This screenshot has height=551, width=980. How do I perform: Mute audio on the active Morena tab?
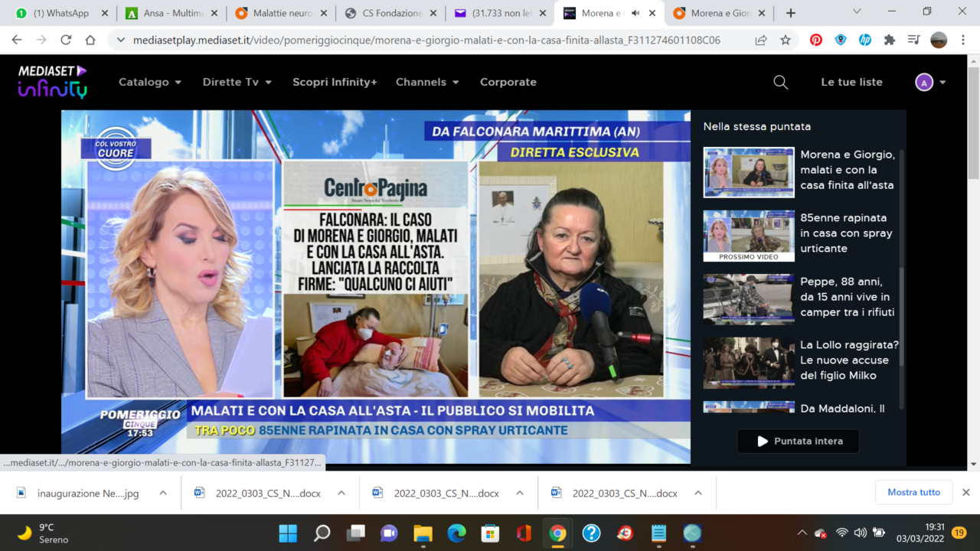[635, 13]
